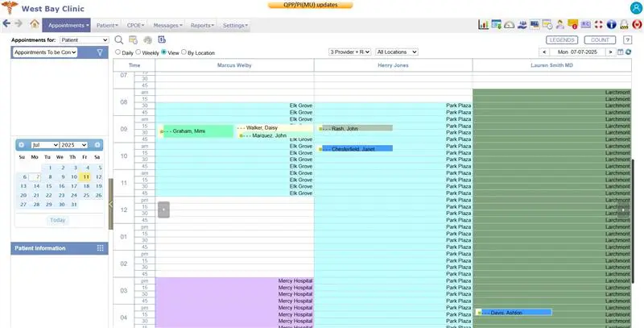Open the Reports menu
Viewport: 644px width, 328px height.
point(202,26)
